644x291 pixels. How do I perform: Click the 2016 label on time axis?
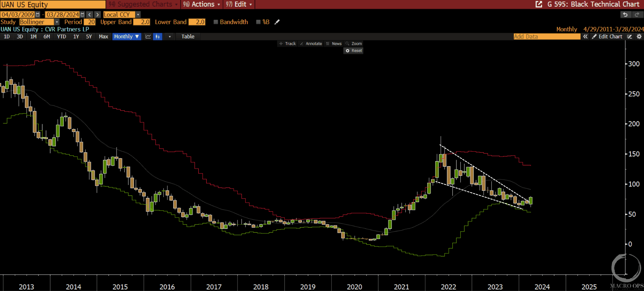(x=167, y=287)
